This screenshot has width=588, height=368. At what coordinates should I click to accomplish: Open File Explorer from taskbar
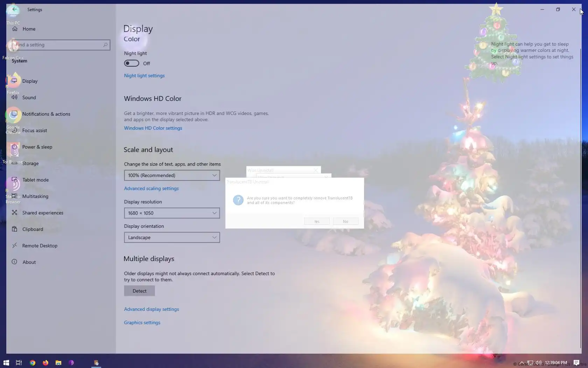tap(58, 363)
